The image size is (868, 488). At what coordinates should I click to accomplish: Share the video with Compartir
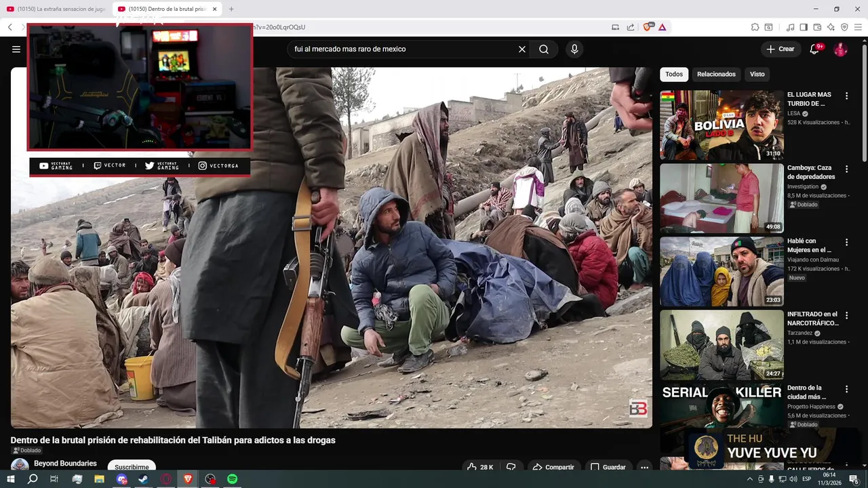coord(553,466)
